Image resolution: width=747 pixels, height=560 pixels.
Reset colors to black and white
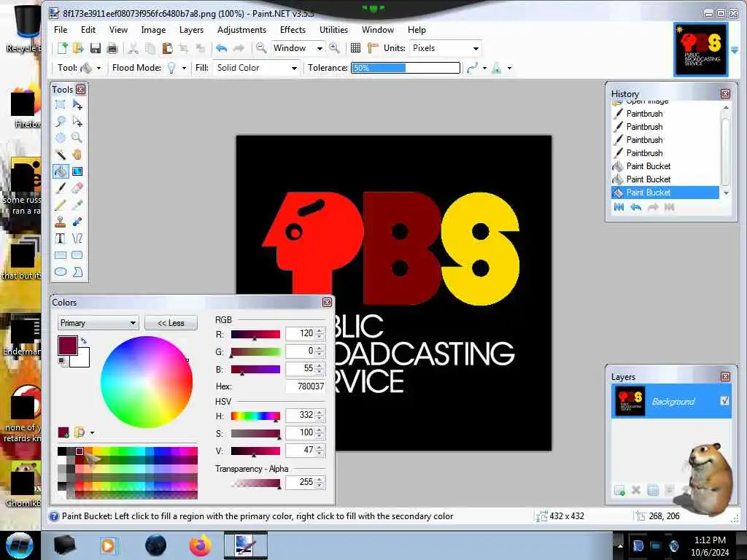[62, 362]
